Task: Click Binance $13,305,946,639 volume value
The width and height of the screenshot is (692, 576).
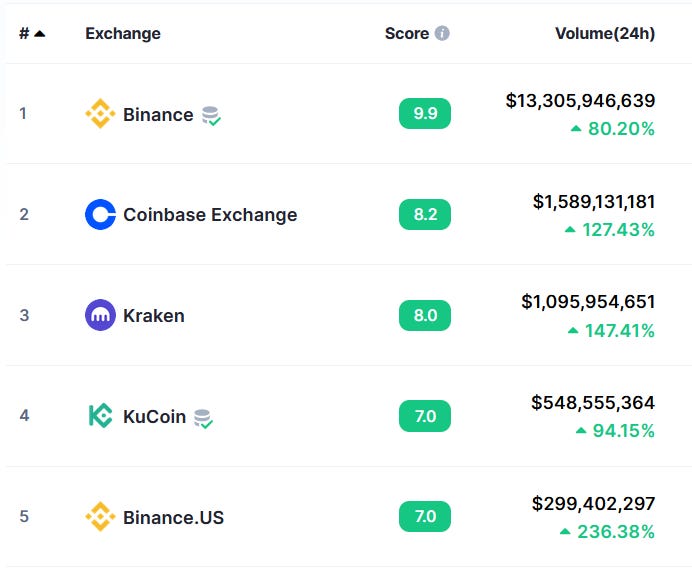Action: click(x=580, y=100)
